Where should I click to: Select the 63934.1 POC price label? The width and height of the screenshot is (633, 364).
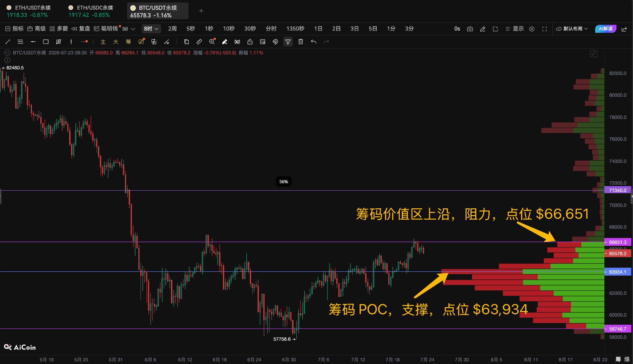[618, 272]
